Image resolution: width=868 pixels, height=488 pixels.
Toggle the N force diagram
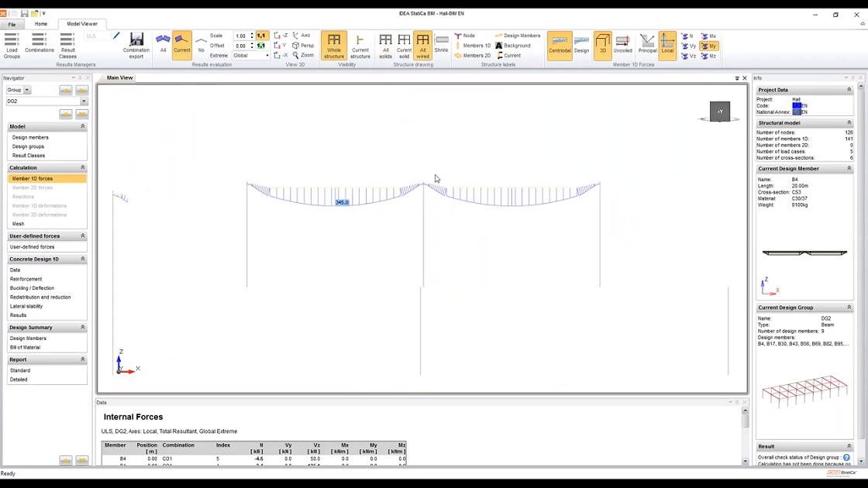687,36
